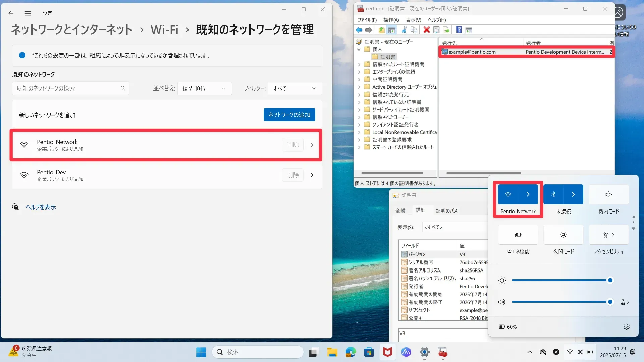This screenshot has height=362, width=644.
Task: Click the 既知のネットワークの検索 search field
Action: click(x=67, y=88)
